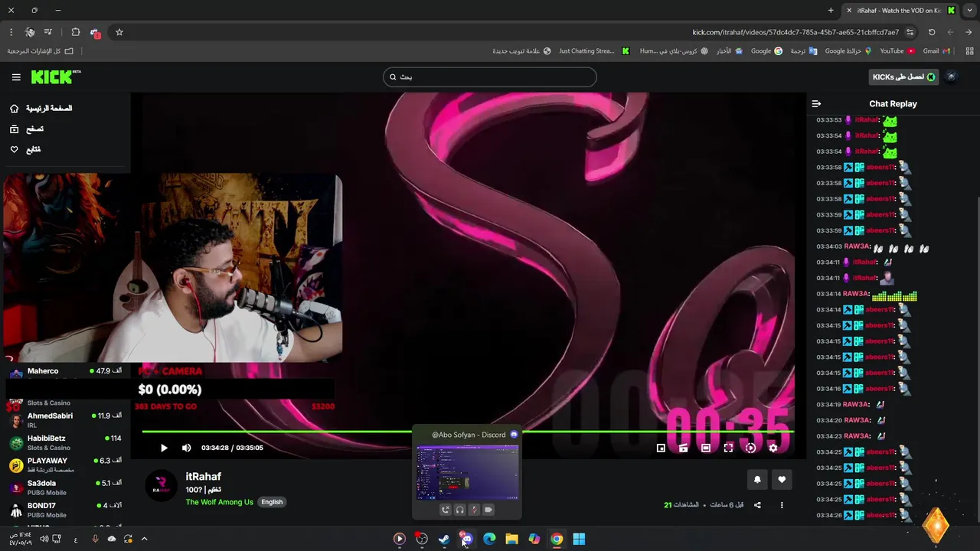Toggle theater mode in video player

[706, 448]
